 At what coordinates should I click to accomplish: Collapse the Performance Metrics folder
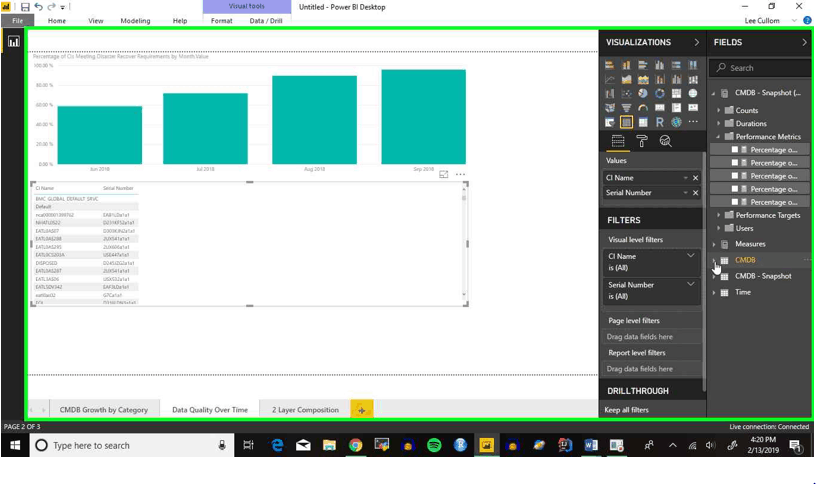point(719,136)
